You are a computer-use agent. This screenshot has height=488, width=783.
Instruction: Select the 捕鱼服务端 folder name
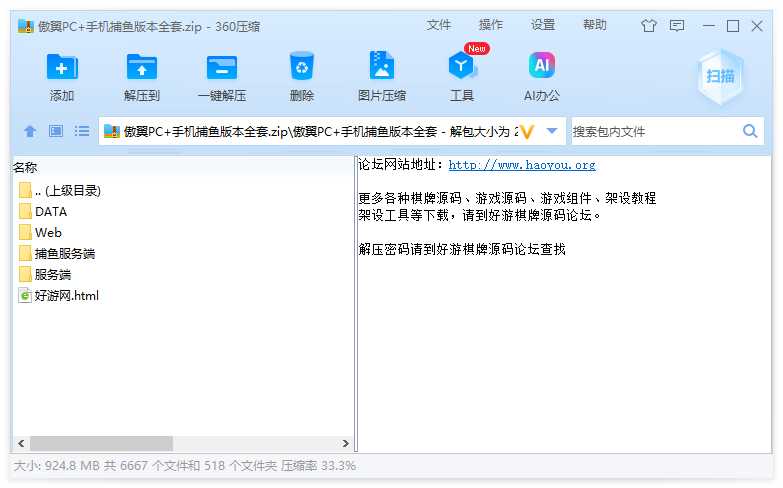pos(65,254)
